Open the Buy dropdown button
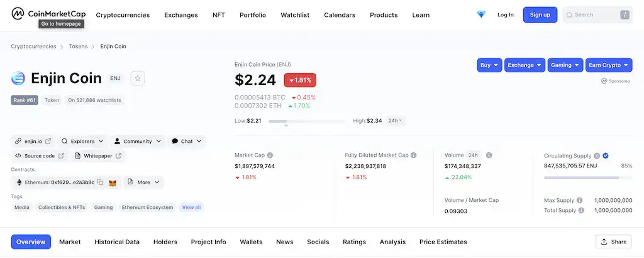Screen dimensions: 644x258 (x=489, y=65)
